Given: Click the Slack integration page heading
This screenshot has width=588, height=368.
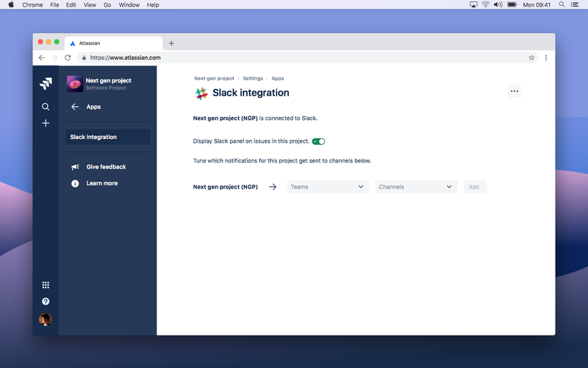Looking at the screenshot, I should coord(251,93).
